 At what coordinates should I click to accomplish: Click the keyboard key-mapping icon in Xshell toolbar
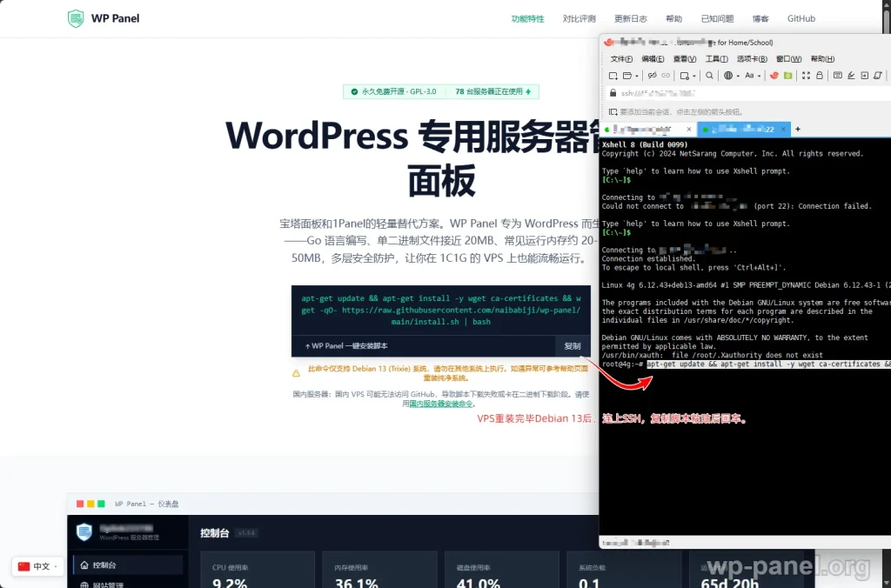point(838,75)
